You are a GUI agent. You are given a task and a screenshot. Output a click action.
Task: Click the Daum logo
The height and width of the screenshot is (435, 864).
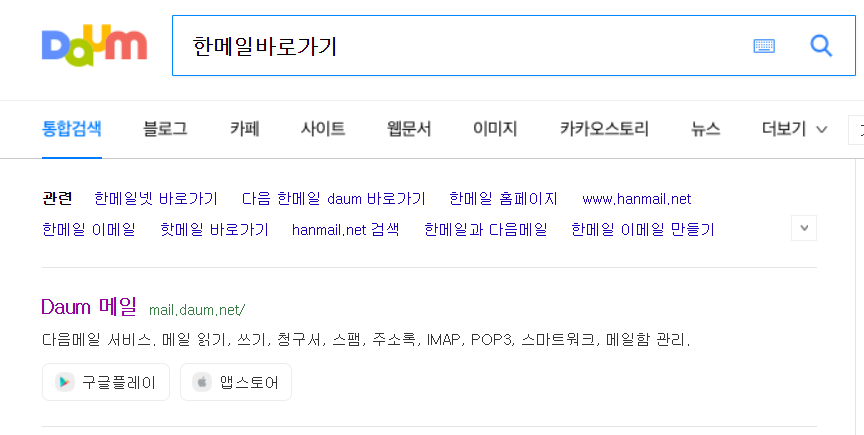pyautogui.click(x=94, y=45)
